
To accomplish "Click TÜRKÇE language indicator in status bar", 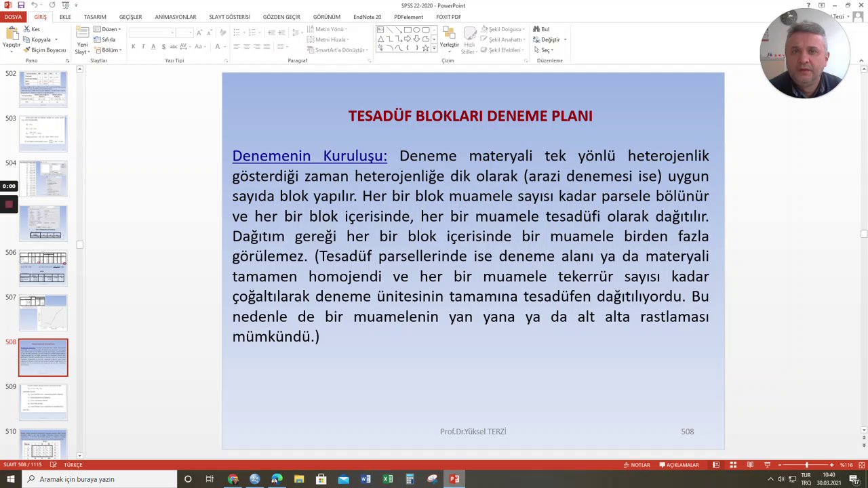I will 73,465.
